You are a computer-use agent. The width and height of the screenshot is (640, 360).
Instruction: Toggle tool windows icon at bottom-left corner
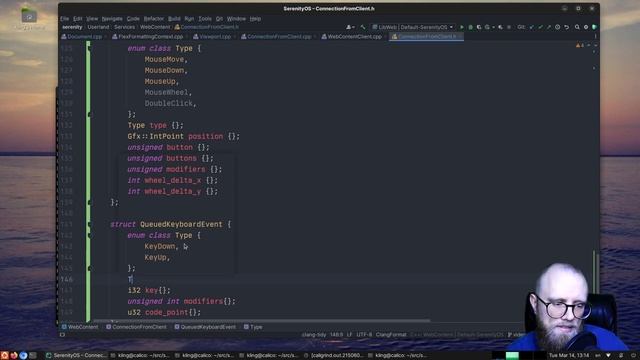click(62, 335)
